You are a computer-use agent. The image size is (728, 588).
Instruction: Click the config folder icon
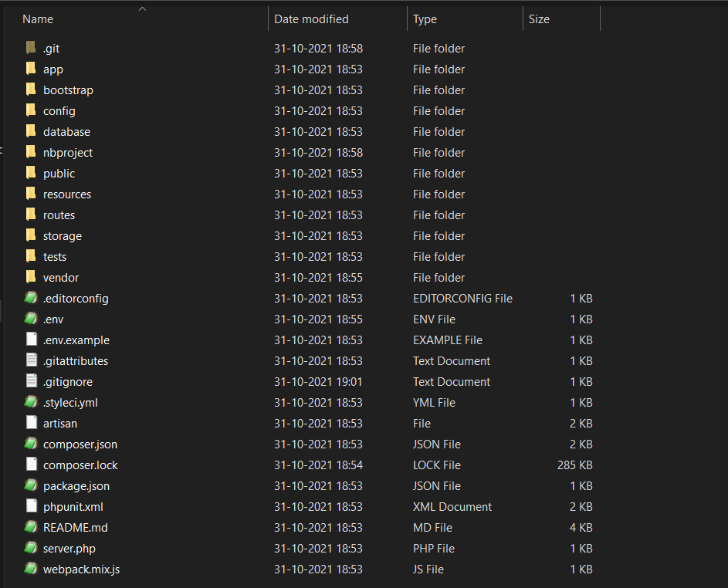click(x=31, y=110)
